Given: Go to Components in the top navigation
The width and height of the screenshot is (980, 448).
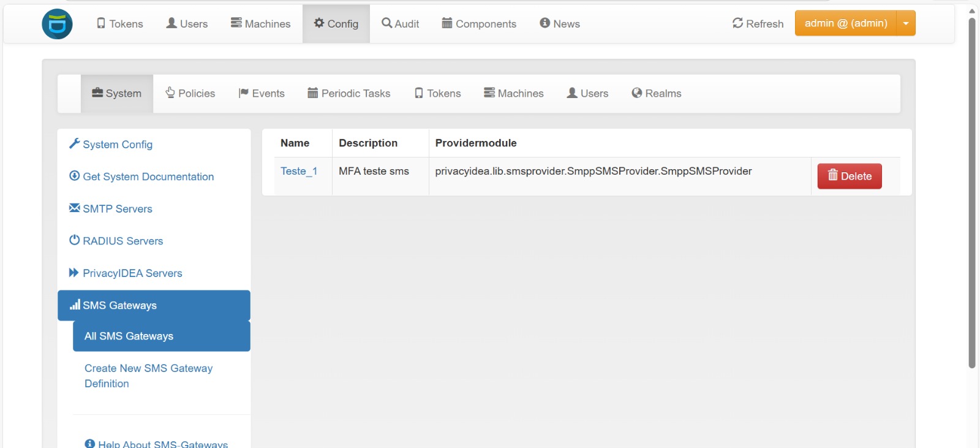Looking at the screenshot, I should click(x=479, y=24).
